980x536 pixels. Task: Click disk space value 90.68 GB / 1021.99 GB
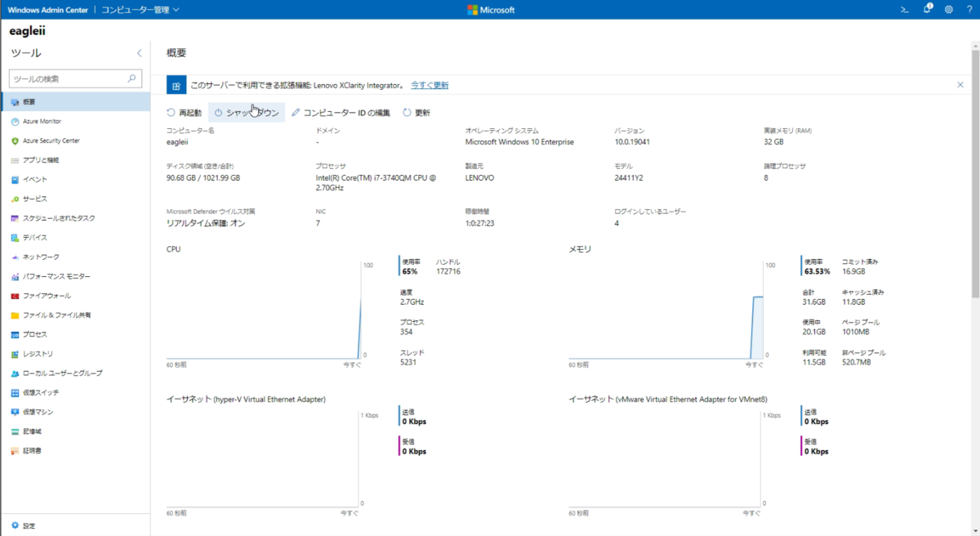click(x=203, y=178)
